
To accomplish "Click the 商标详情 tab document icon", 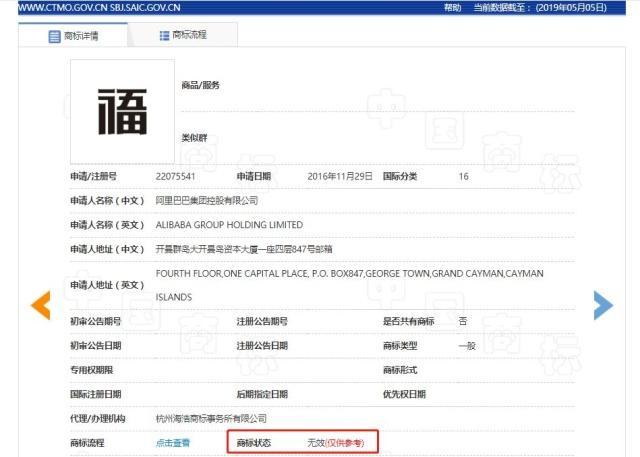I will [x=55, y=37].
